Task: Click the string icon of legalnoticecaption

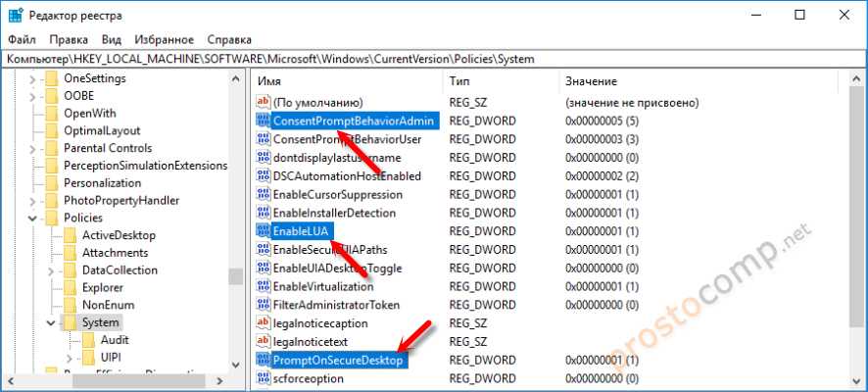Action: 263,323
